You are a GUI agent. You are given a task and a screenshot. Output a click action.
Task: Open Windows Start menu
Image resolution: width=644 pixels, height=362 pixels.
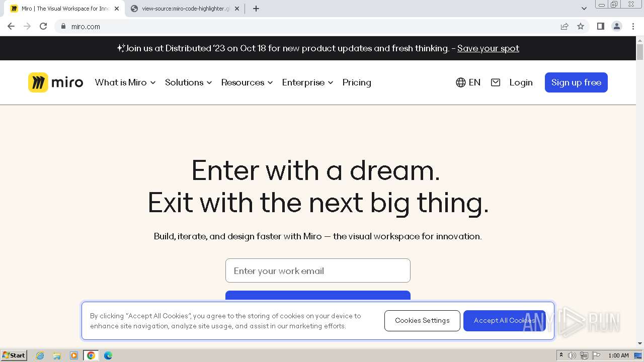coord(14,355)
